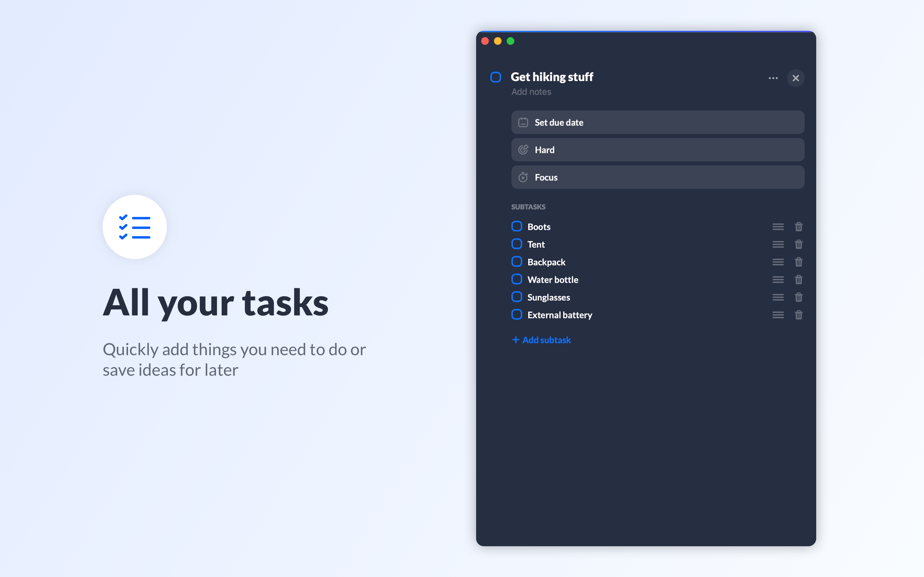Check off the Boots subtask
Image resolution: width=924 pixels, height=577 pixels.
pyautogui.click(x=517, y=226)
